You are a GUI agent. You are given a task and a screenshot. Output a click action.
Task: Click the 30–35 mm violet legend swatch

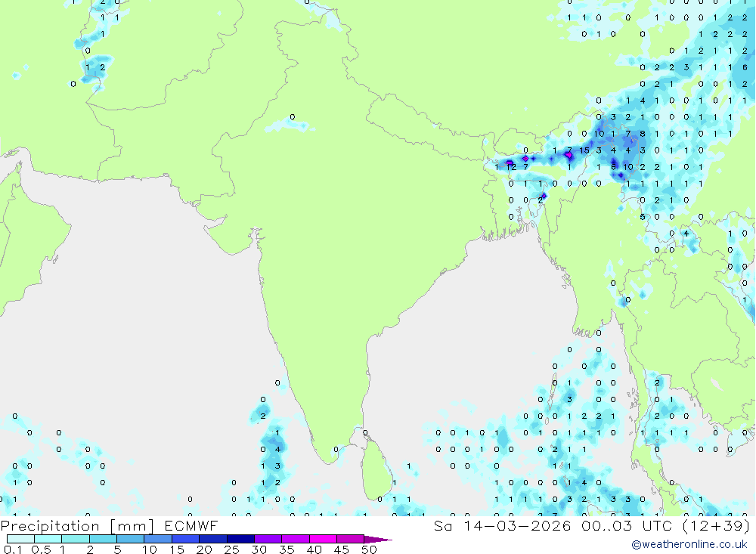coord(268,539)
